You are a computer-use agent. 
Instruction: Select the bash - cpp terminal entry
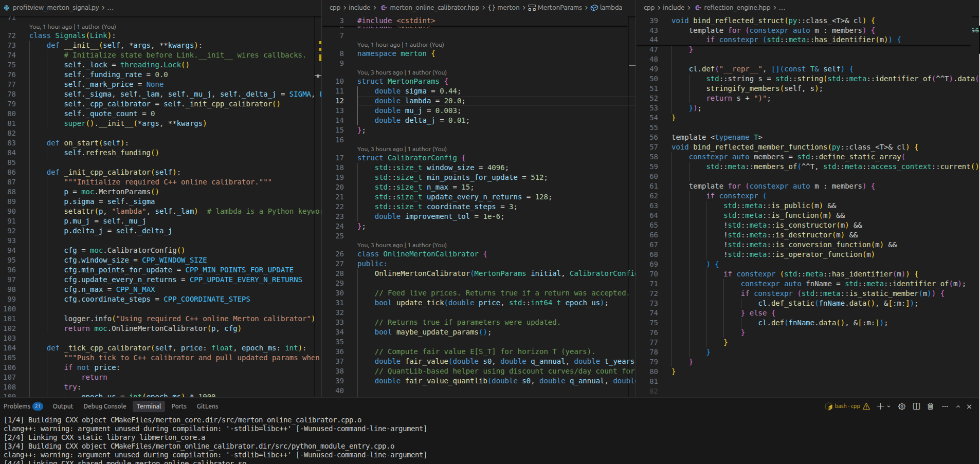coord(847,406)
